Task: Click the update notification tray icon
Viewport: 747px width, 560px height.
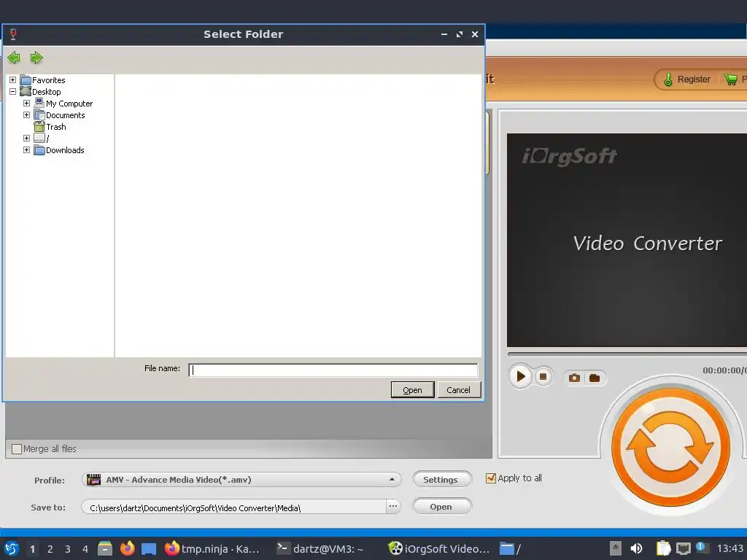Action: 702,548
